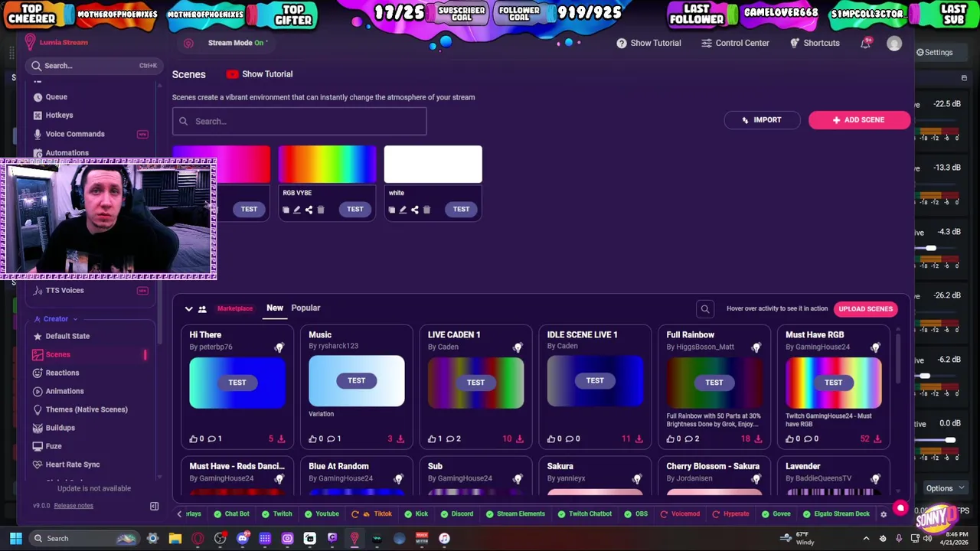Download the Must Have RGB scene
The height and width of the screenshot is (551, 980).
[x=877, y=439]
